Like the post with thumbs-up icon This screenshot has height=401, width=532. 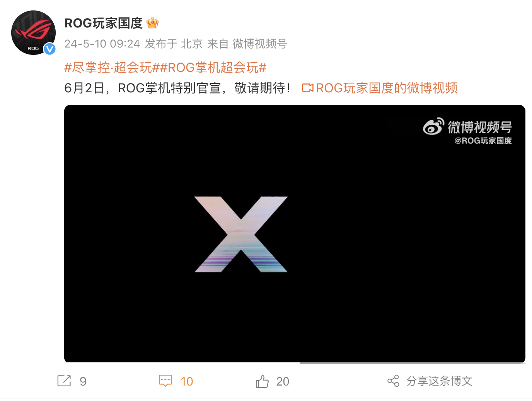pos(262,381)
